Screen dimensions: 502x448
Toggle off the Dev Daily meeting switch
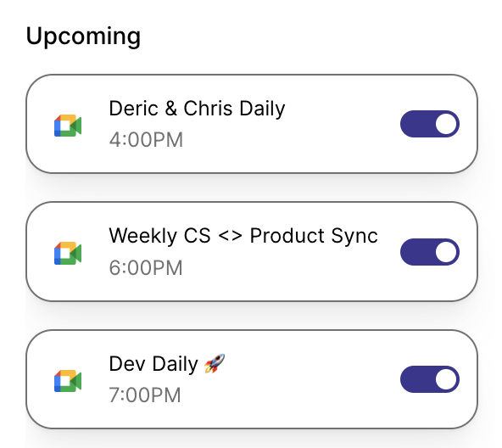pyautogui.click(x=430, y=379)
